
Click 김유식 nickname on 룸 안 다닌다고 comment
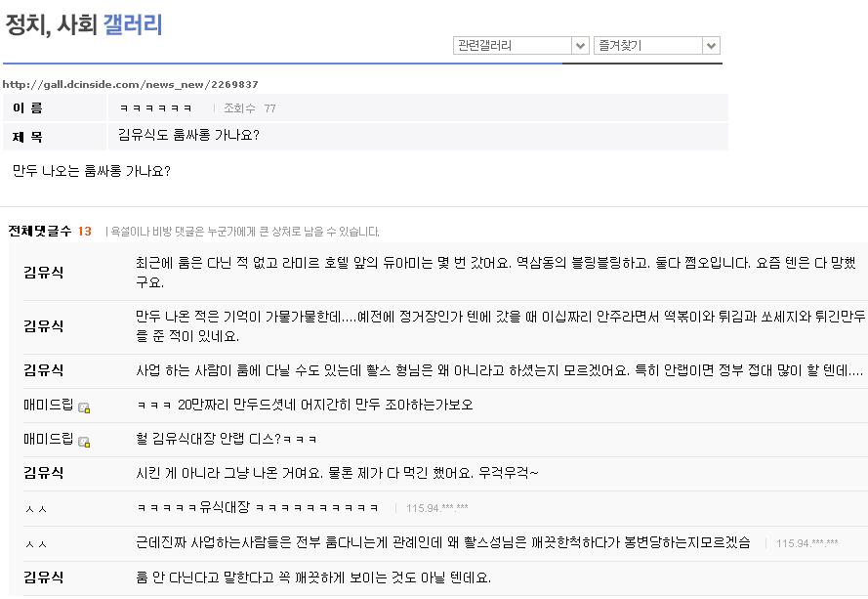click(x=43, y=578)
